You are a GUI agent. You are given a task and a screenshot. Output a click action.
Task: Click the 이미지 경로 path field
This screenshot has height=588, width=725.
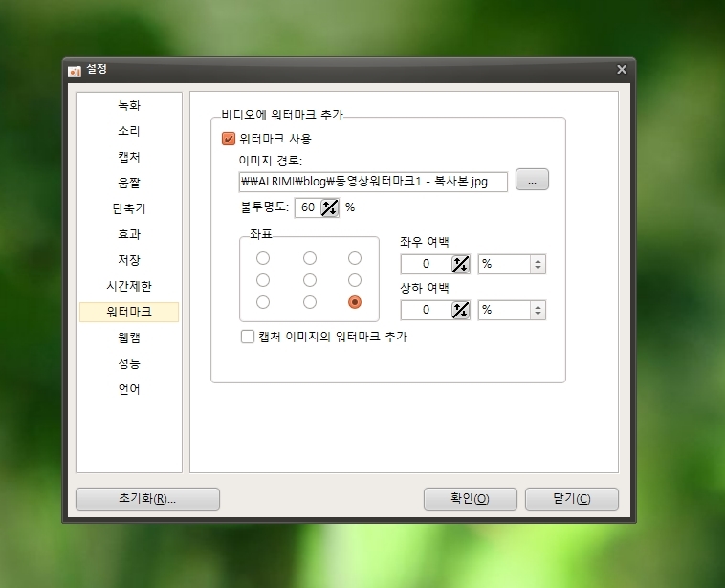(373, 182)
